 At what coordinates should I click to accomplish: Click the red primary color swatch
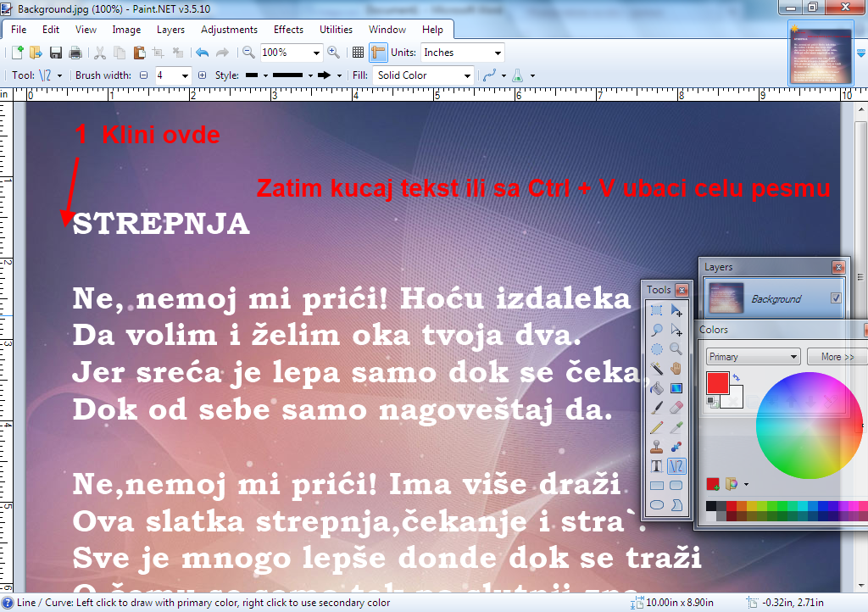tap(717, 383)
